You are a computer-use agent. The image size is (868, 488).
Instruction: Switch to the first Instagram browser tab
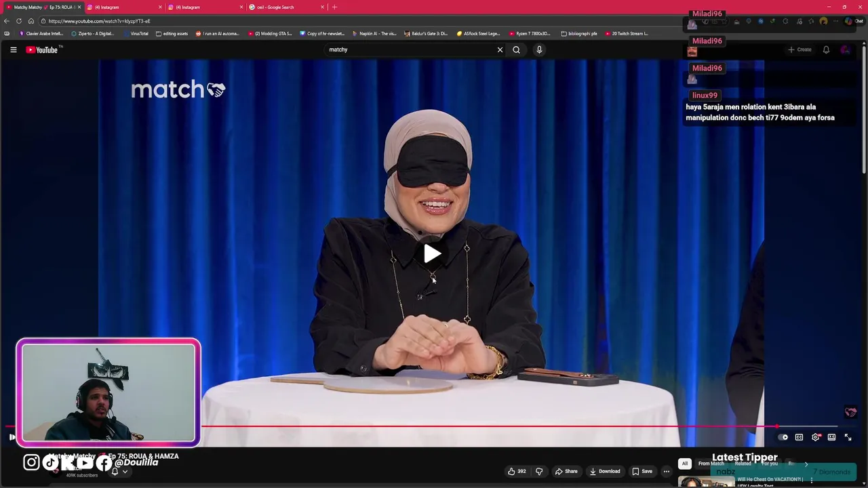click(x=124, y=7)
